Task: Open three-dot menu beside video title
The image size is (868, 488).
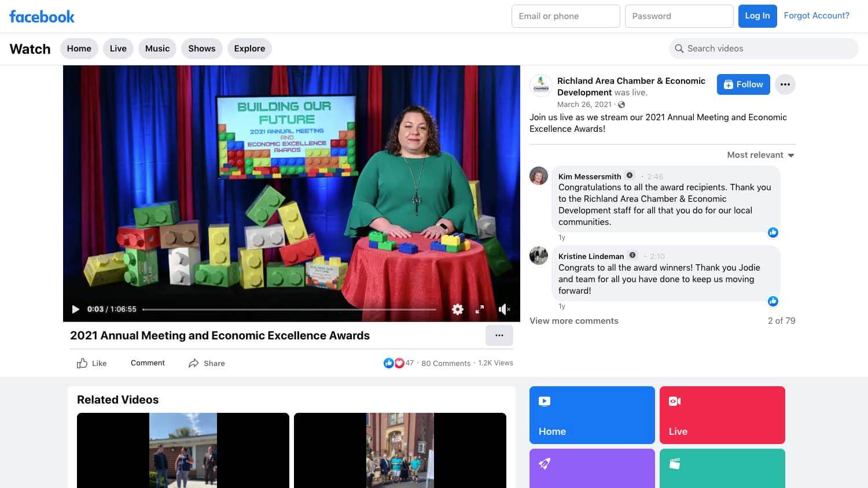Action: click(499, 335)
